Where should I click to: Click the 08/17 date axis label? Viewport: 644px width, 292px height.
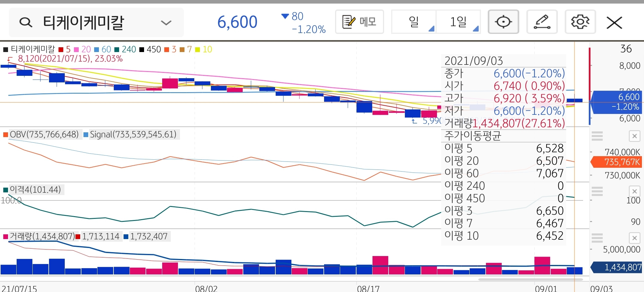[x=368, y=288]
